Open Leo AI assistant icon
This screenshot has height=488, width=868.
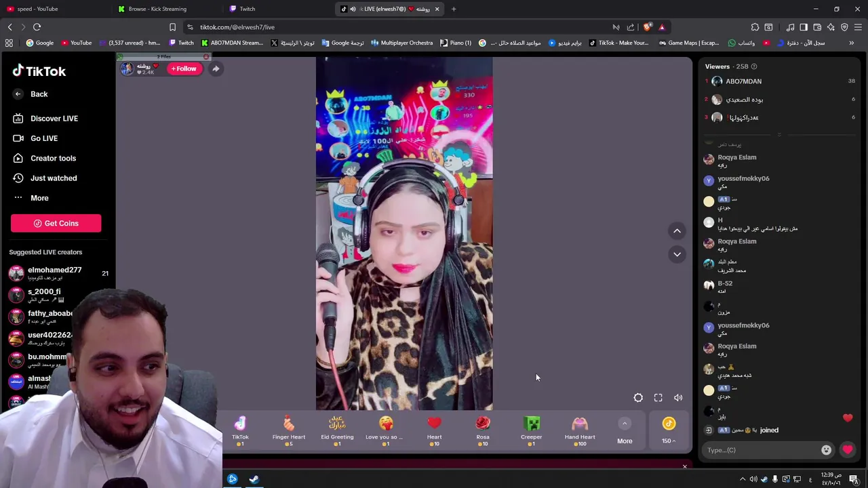coord(831,27)
